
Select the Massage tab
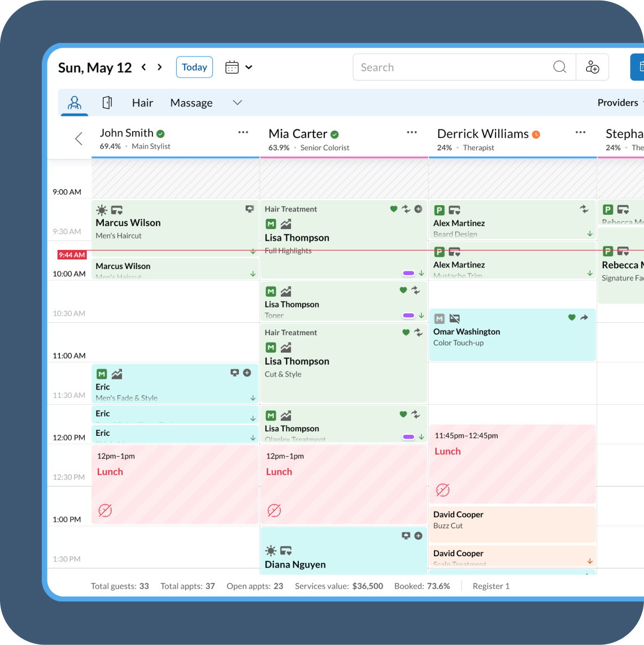coord(192,103)
